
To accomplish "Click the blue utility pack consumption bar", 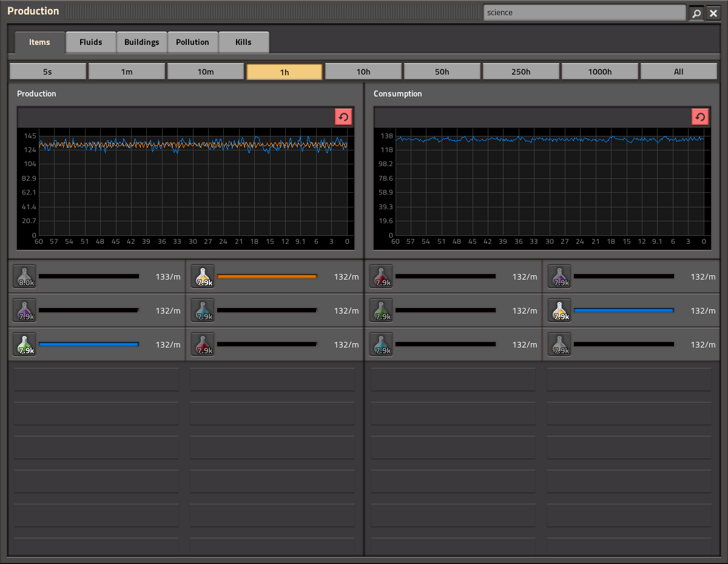I will pyautogui.click(x=624, y=311).
